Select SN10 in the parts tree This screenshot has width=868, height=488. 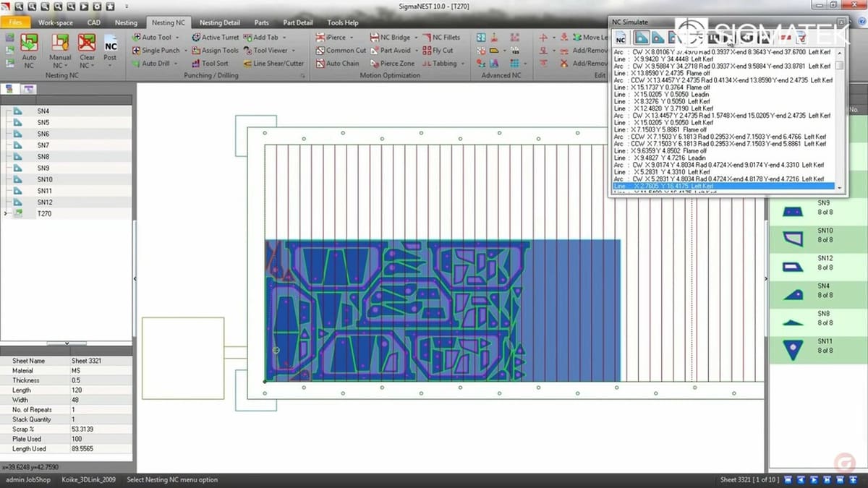[45, 179]
